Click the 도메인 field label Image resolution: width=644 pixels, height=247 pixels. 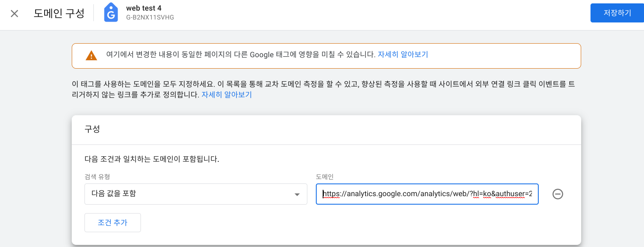325,177
